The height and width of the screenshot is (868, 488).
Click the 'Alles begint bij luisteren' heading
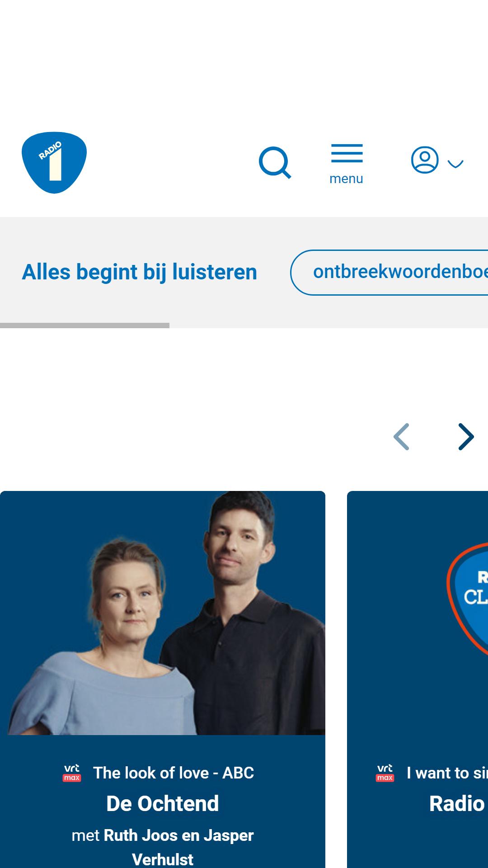click(x=139, y=272)
